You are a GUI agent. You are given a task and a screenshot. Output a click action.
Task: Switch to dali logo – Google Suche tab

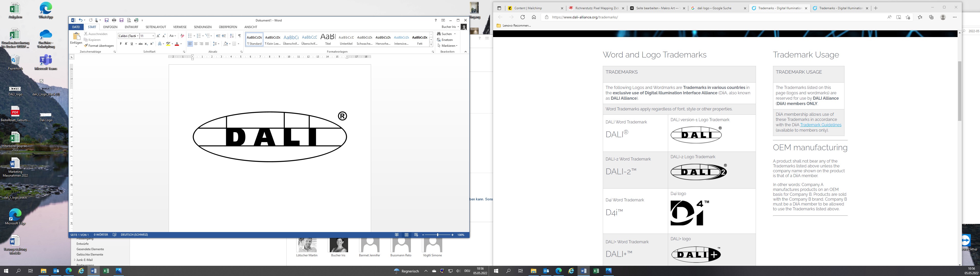718,8
